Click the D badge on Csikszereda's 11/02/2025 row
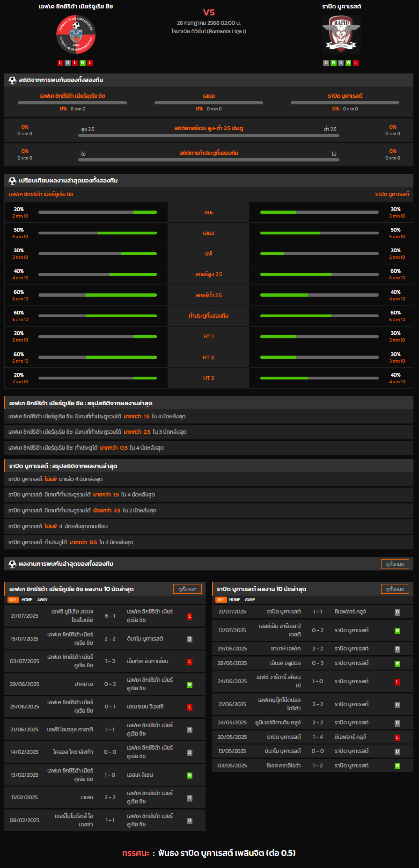Image resolution: width=419 pixels, height=868 pixels. click(190, 798)
